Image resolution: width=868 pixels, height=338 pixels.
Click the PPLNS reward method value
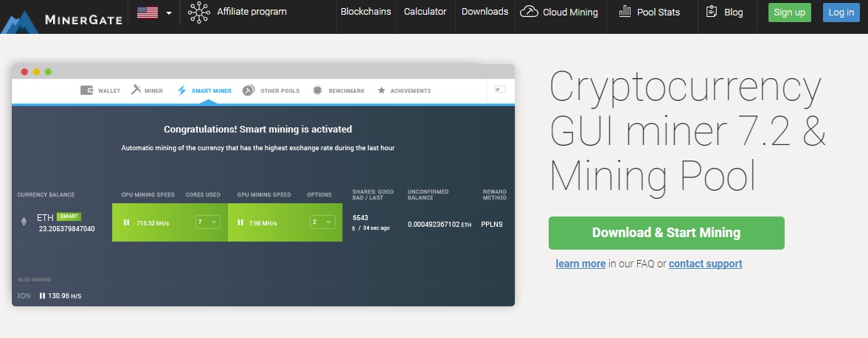pos(492,224)
